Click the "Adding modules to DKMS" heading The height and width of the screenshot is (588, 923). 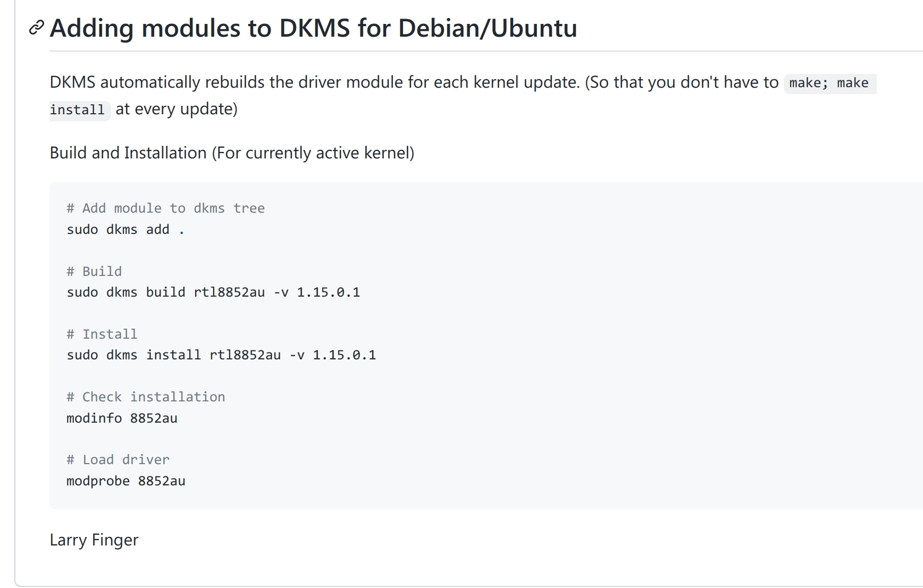coord(313,28)
